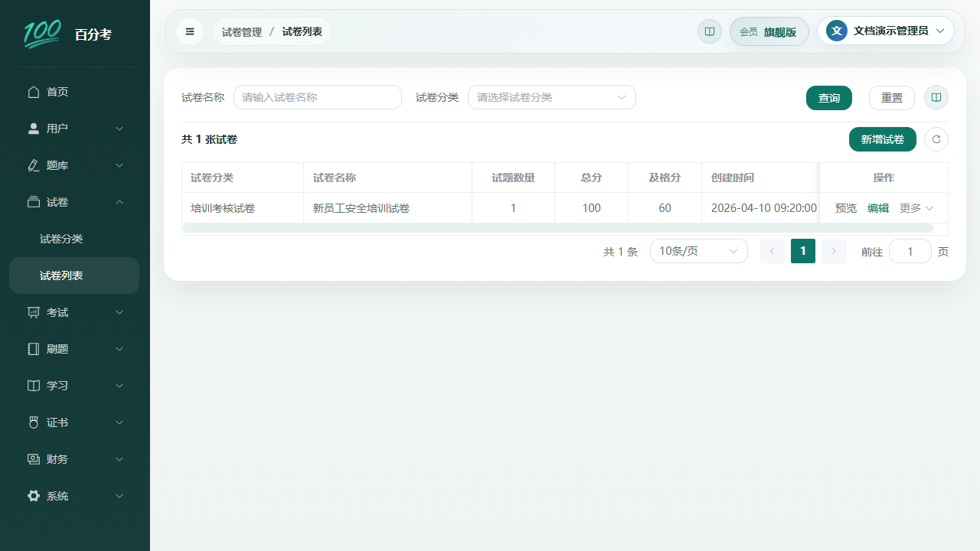Click the user avatar 文 icon
The height and width of the screenshot is (551, 980).
[837, 31]
